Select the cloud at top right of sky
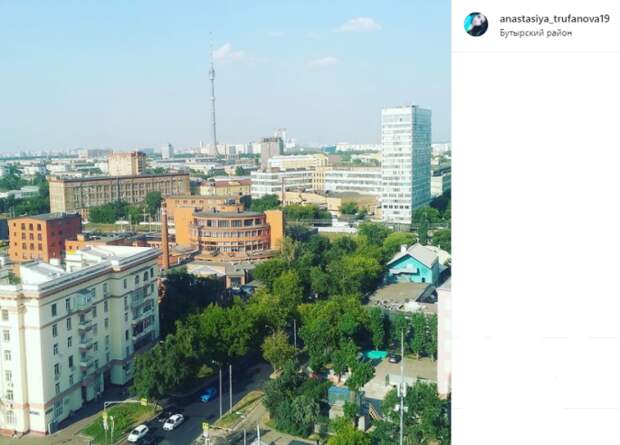This screenshot has width=620, height=445. pyautogui.click(x=359, y=25)
